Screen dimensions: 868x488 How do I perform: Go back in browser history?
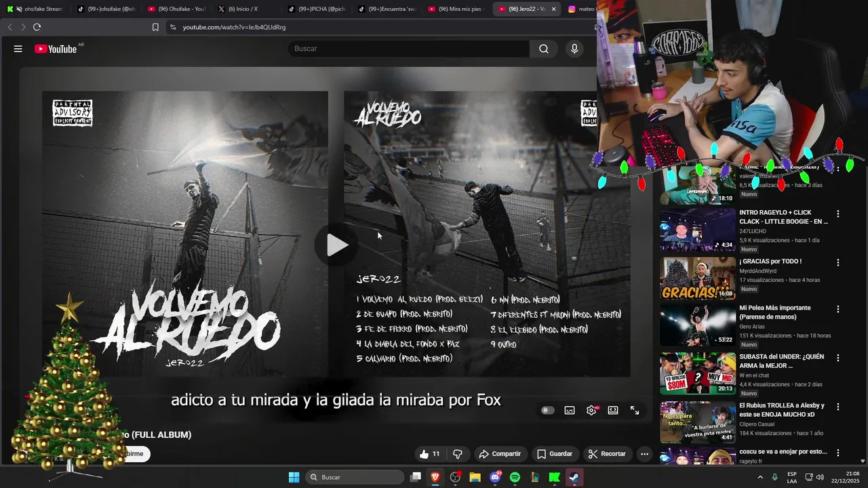point(9,27)
